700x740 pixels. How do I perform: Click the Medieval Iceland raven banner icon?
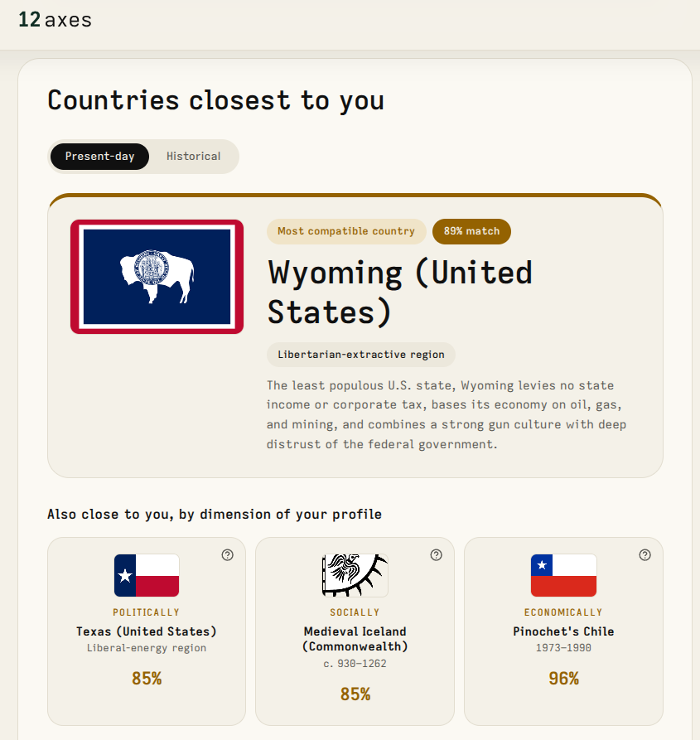[355, 575]
